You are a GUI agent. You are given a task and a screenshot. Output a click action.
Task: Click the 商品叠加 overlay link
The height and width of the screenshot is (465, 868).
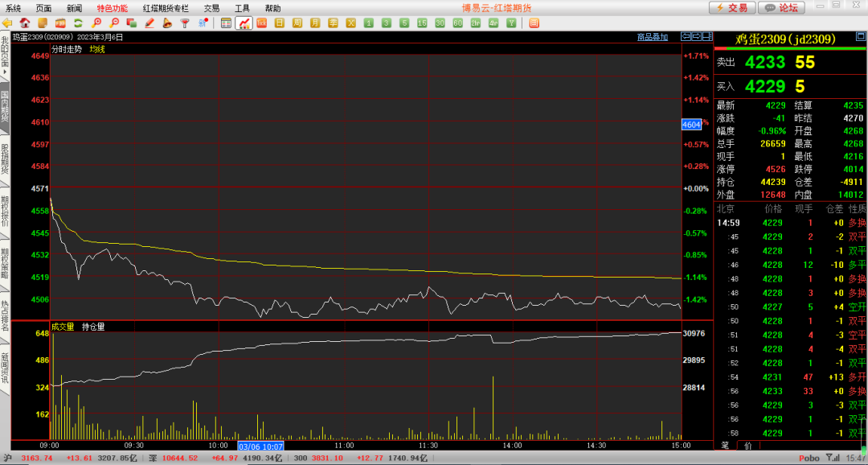click(x=652, y=37)
